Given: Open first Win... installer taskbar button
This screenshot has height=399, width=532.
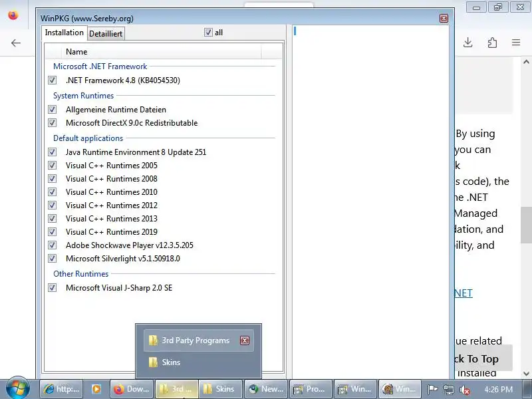Looking at the screenshot, I should pyautogui.click(x=356, y=389).
